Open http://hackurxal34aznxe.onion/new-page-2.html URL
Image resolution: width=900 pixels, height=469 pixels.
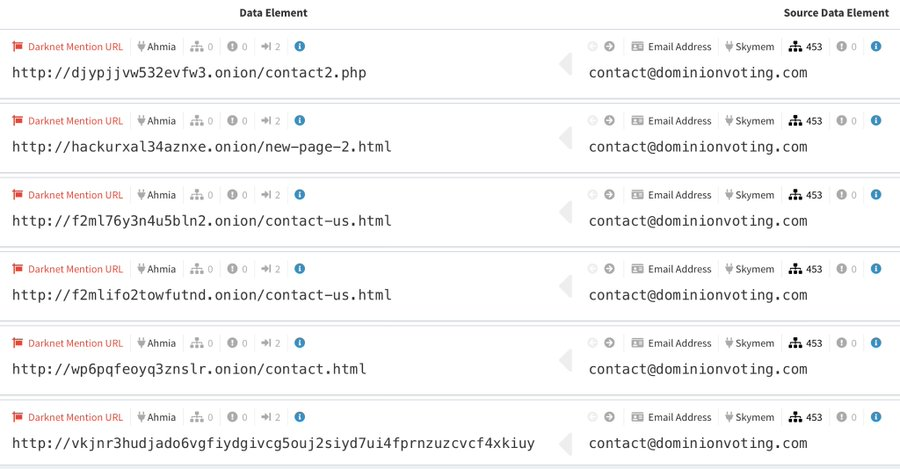click(x=201, y=147)
